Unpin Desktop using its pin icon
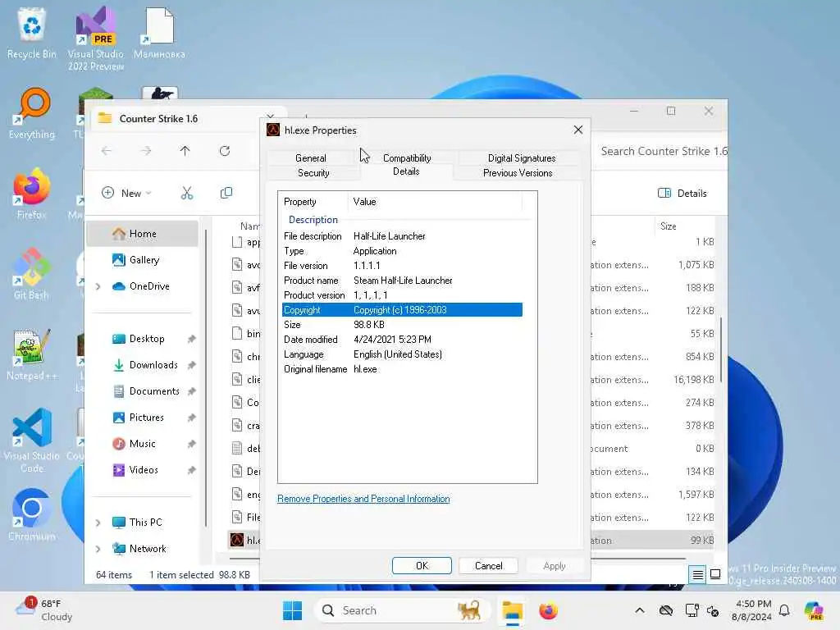This screenshot has height=630, width=840. point(191,339)
